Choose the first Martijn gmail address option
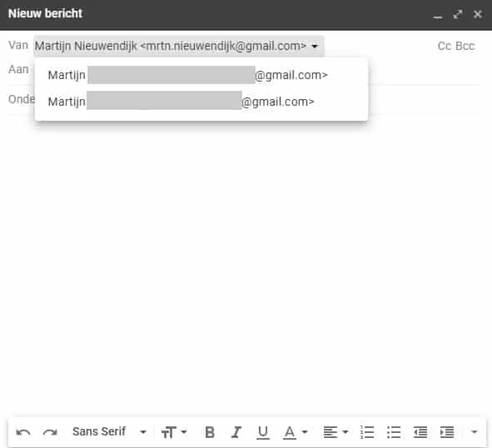This screenshot has width=492, height=448. (x=201, y=75)
